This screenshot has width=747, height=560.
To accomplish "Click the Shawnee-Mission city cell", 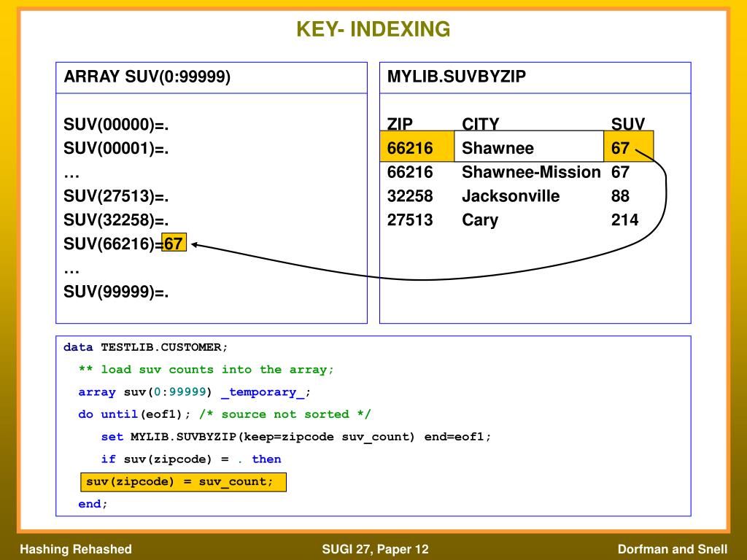I will pyautogui.click(x=531, y=172).
